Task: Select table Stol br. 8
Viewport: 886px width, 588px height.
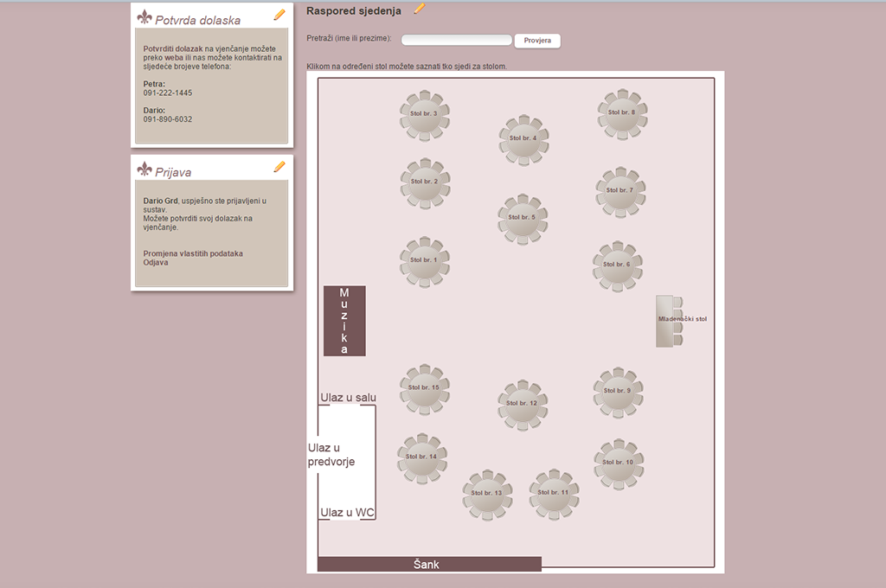Action: [621, 113]
